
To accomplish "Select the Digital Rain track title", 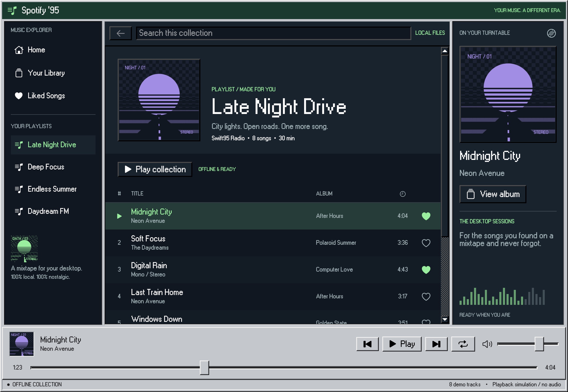I will coord(149,265).
